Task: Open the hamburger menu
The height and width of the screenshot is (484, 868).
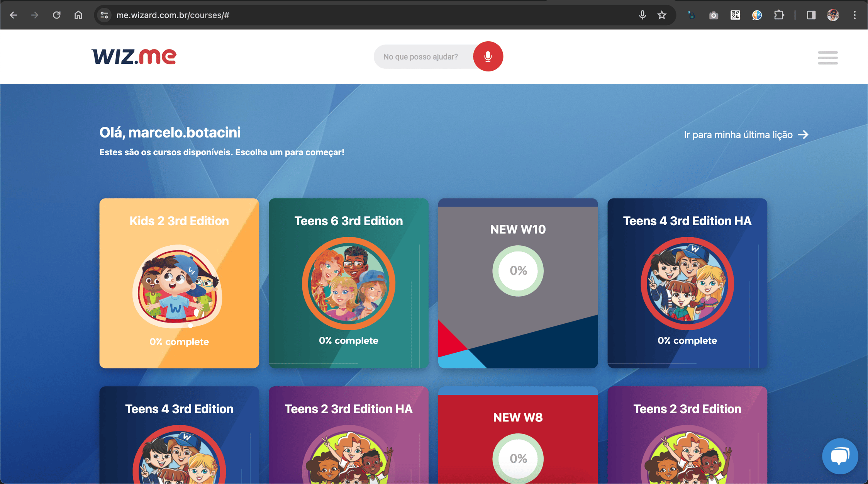Action: click(x=827, y=58)
